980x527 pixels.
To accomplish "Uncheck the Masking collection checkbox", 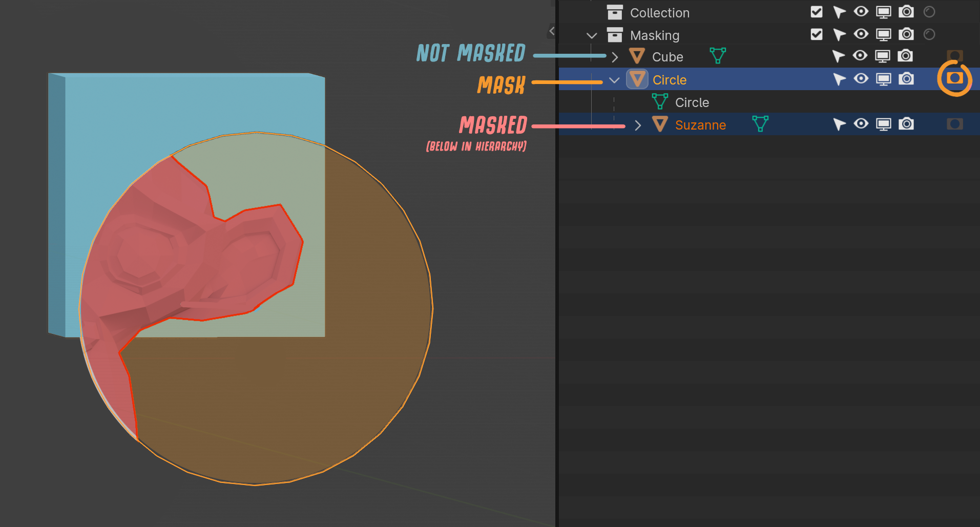I will pyautogui.click(x=817, y=34).
